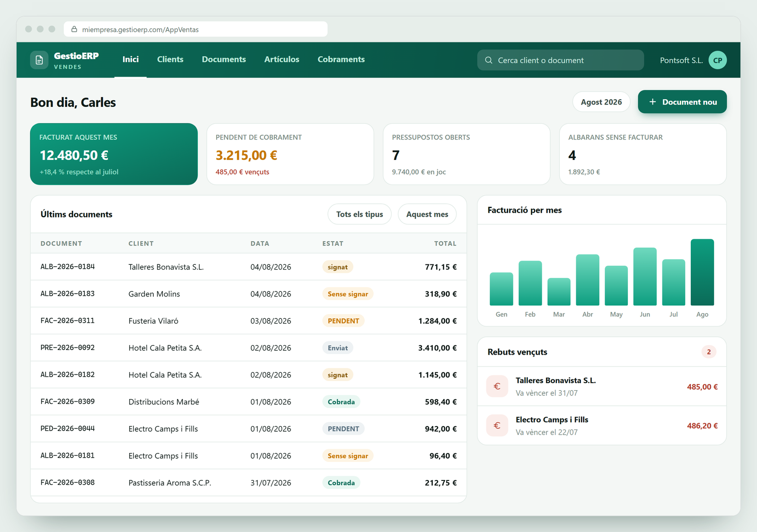Open the Pressupostos oberts card
The height and width of the screenshot is (532, 757).
click(x=467, y=154)
